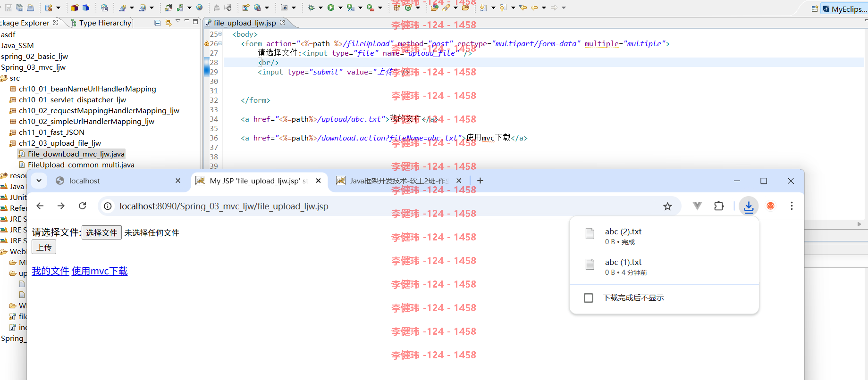Select the Java_SSM project

tap(17, 46)
